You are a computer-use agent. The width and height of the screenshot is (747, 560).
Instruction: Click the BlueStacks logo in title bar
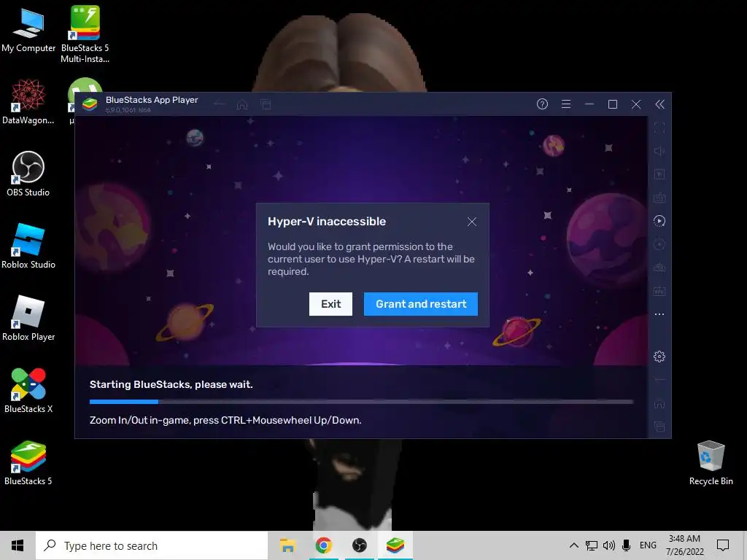[x=90, y=104]
